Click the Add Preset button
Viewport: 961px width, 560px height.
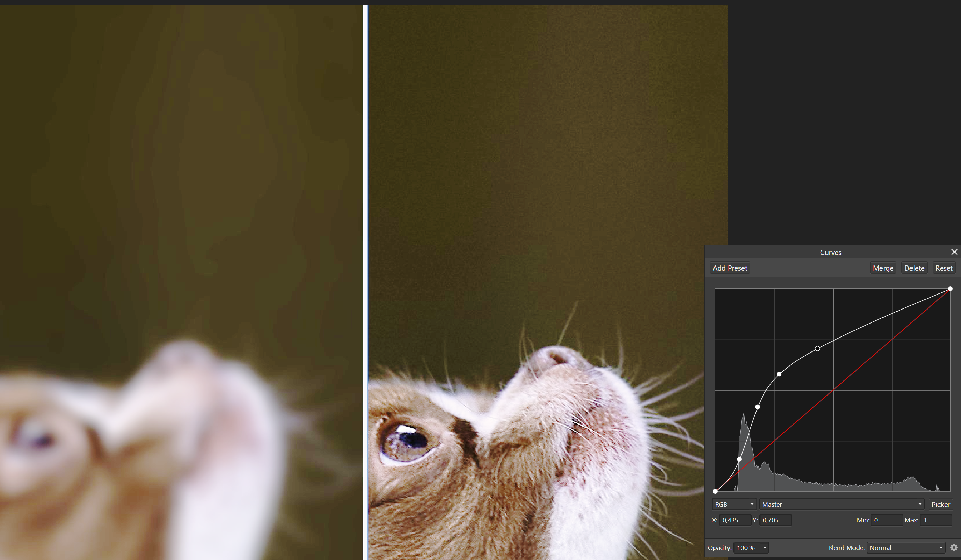point(730,268)
